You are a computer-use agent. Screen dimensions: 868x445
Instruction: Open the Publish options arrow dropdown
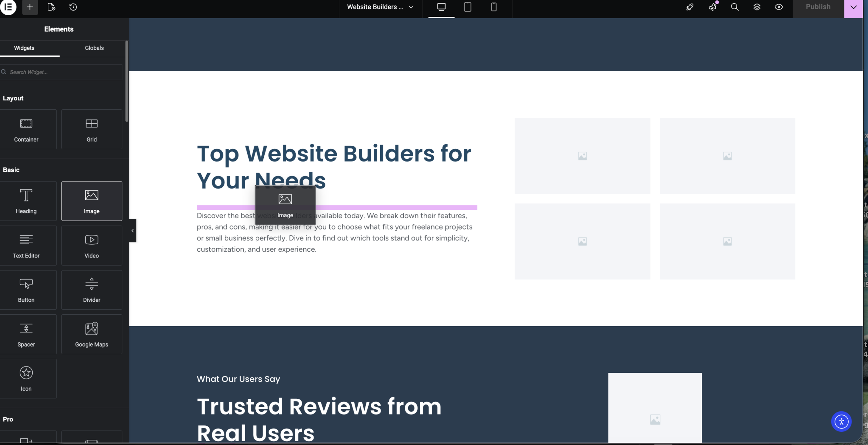(853, 7)
